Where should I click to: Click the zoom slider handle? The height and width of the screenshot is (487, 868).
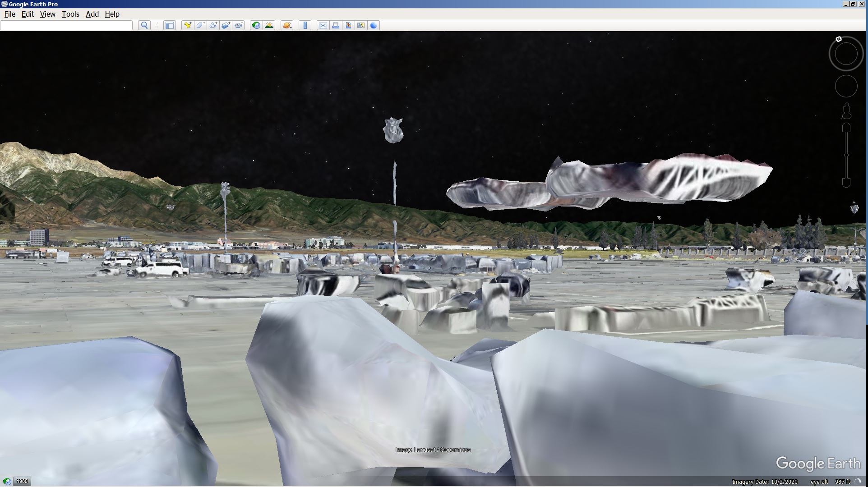click(x=846, y=155)
